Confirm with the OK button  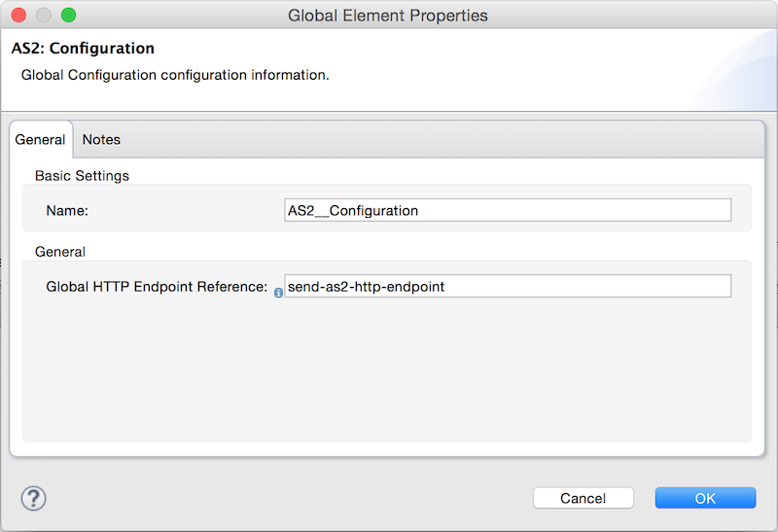click(705, 498)
